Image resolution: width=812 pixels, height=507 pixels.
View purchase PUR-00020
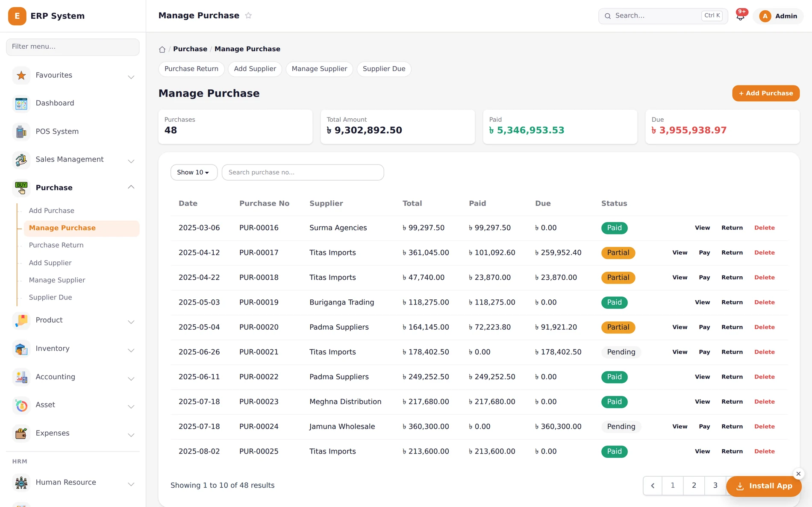click(680, 327)
